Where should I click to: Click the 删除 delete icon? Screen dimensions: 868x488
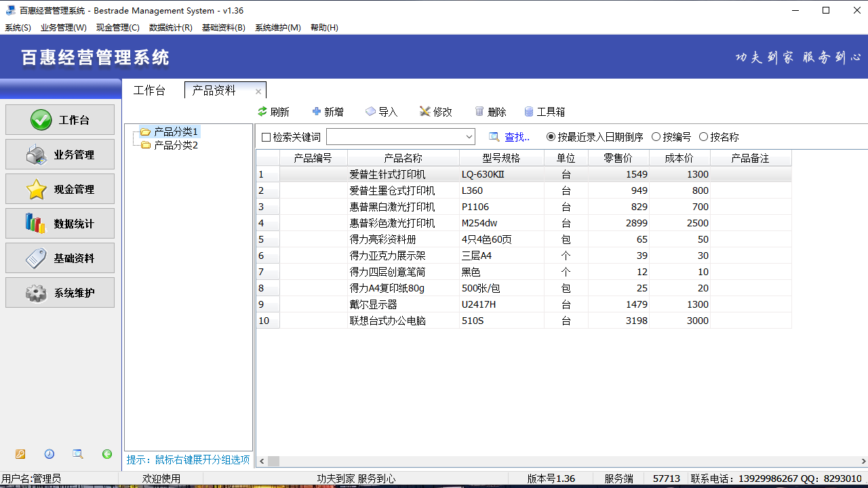[490, 111]
